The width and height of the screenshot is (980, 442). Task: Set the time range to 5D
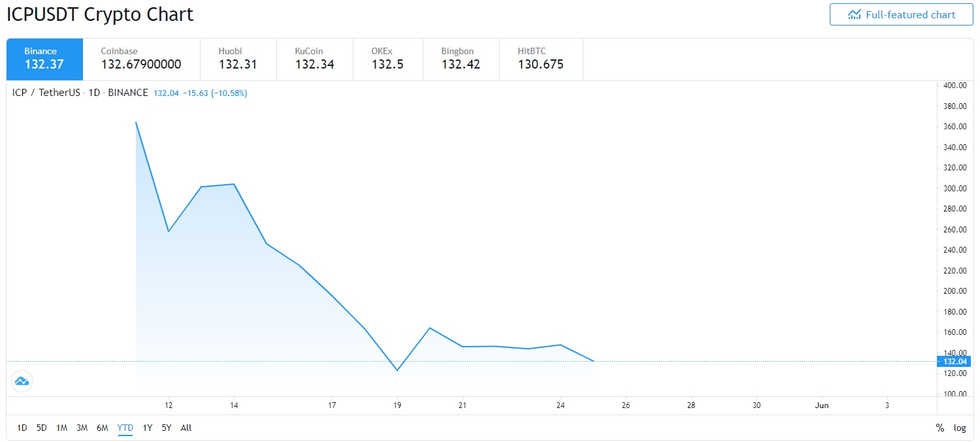tap(42, 428)
